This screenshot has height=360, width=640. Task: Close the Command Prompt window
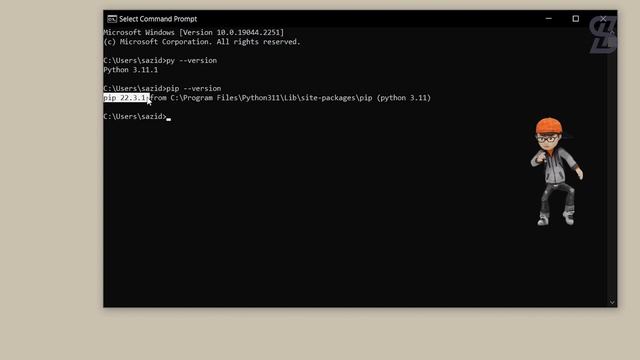(x=603, y=18)
